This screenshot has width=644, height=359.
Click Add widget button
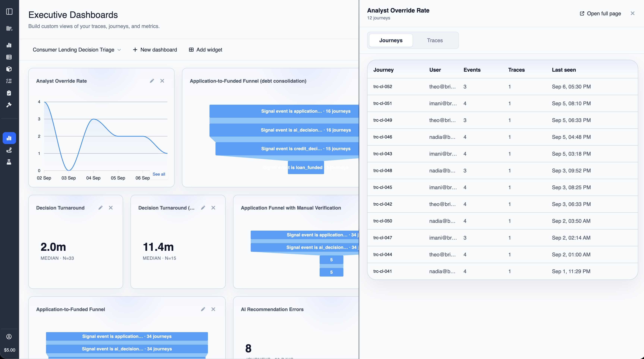tap(205, 49)
